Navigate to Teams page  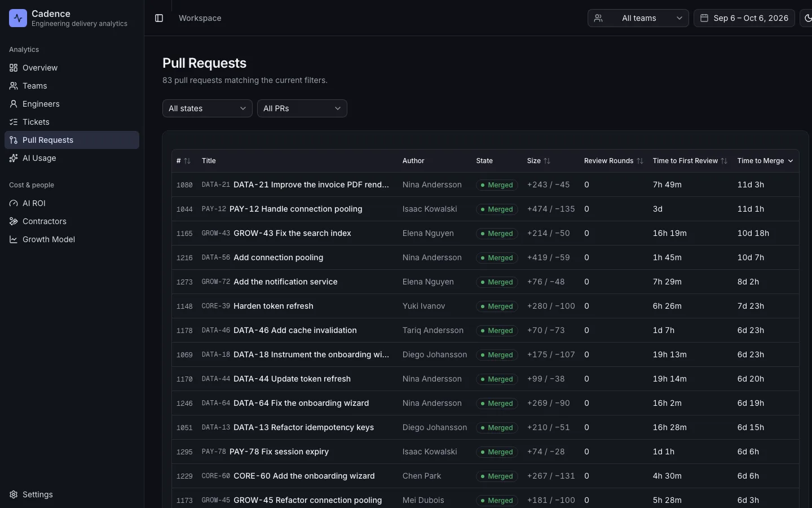72,86
